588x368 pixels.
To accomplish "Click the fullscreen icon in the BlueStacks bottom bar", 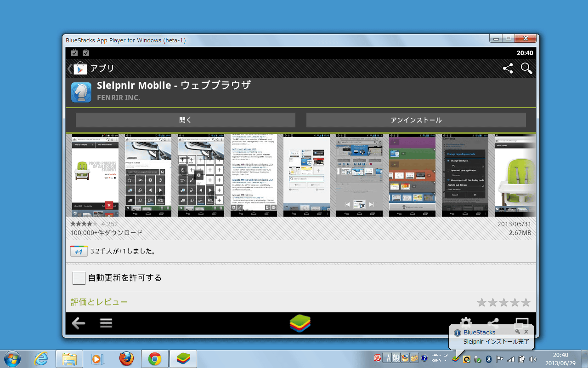I will tap(521, 322).
